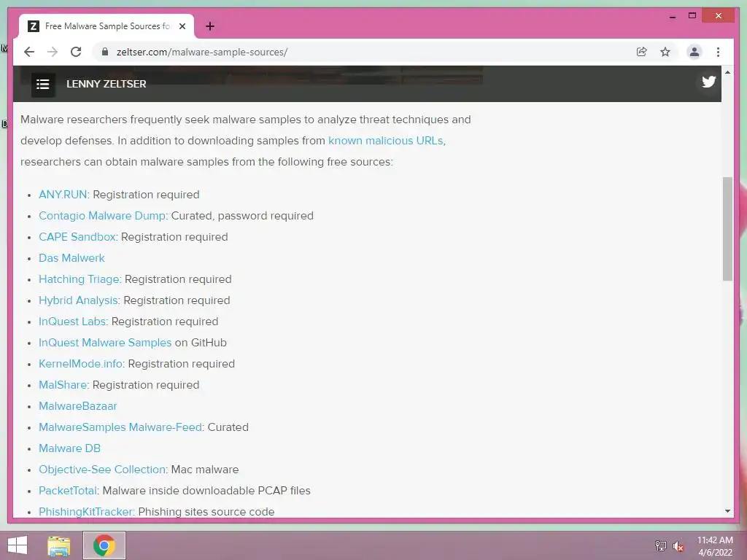Open the network tray icon
747x560 pixels.
(x=661, y=546)
